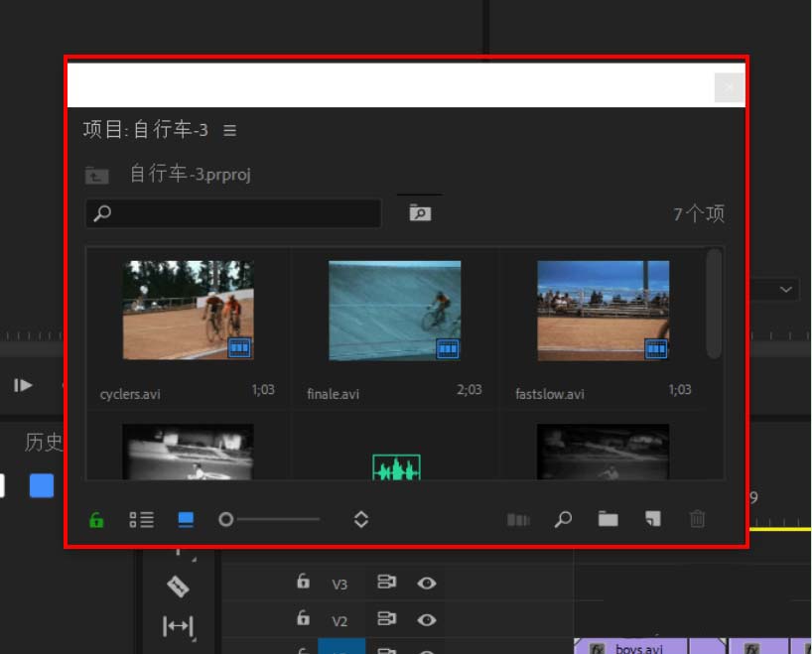The width and height of the screenshot is (812, 654).
Task: Click the New Item icon
Action: (x=652, y=519)
